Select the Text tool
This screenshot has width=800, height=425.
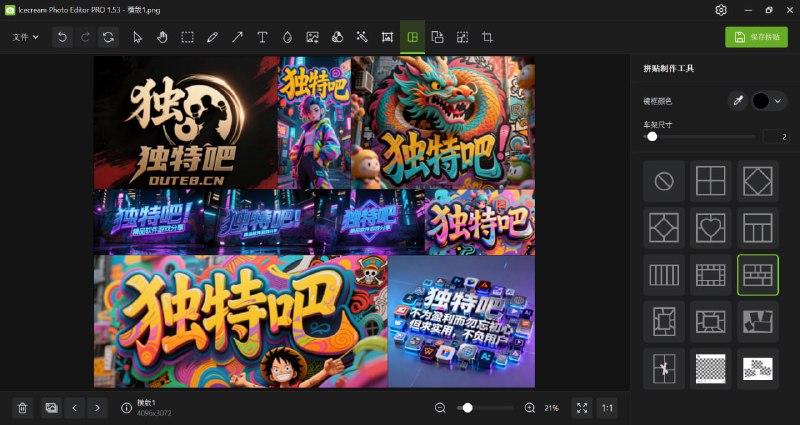click(x=262, y=37)
